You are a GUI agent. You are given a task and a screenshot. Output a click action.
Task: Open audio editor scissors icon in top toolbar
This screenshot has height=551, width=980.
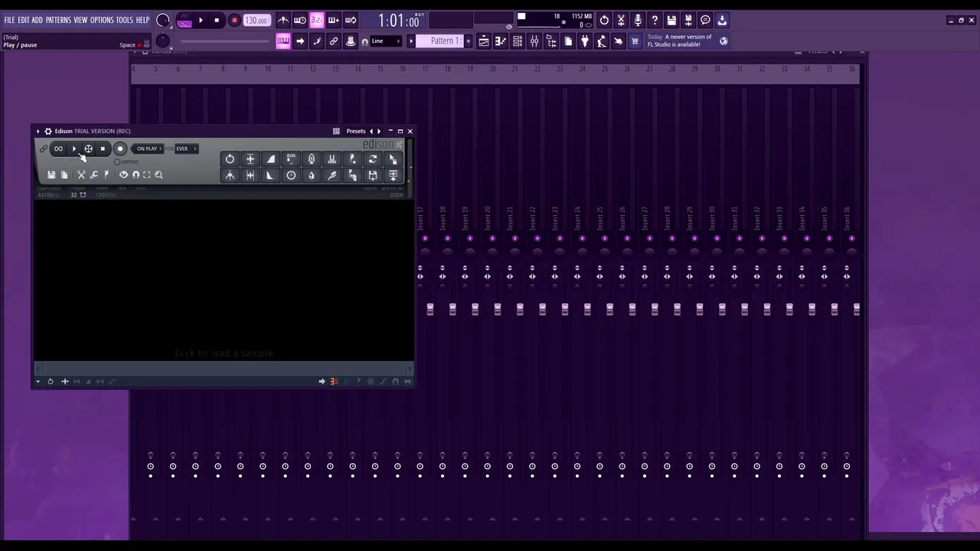tap(621, 20)
